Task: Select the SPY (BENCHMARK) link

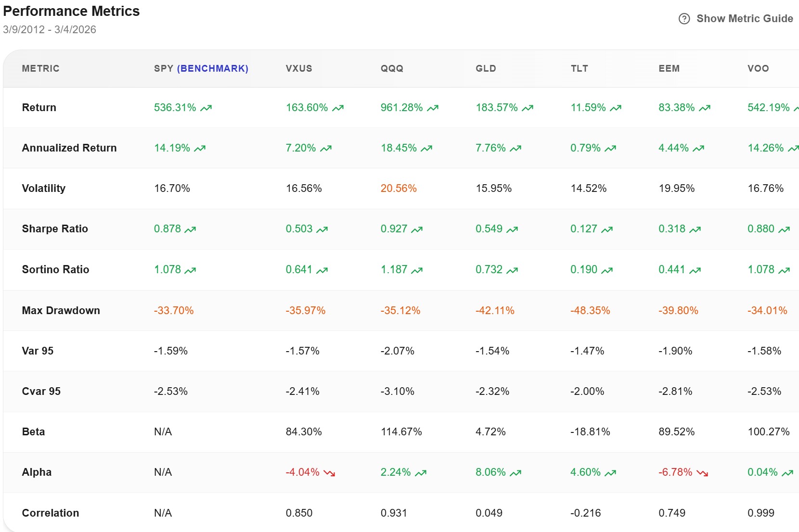Action: pos(200,68)
